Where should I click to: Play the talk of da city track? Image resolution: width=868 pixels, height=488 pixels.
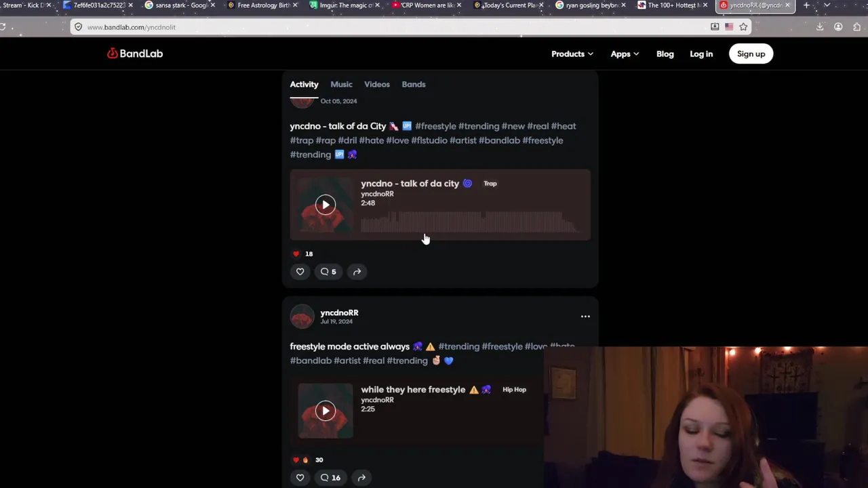325,205
